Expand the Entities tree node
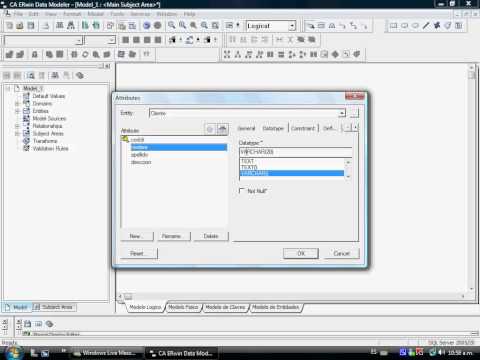 click(17, 111)
